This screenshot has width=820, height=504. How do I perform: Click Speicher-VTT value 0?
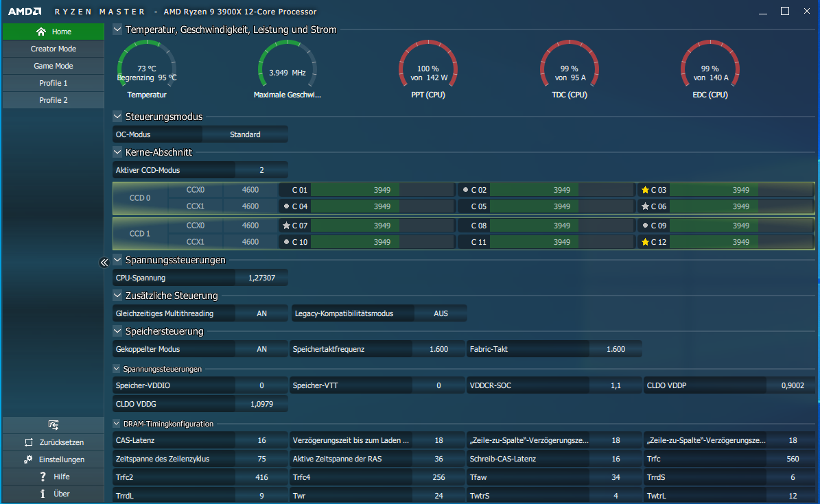[x=438, y=385]
